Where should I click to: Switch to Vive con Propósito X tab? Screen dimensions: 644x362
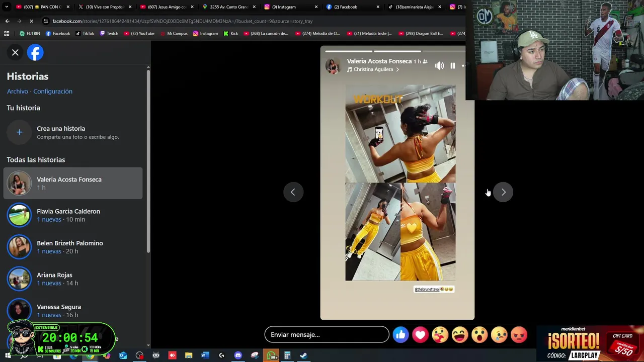tap(105, 7)
